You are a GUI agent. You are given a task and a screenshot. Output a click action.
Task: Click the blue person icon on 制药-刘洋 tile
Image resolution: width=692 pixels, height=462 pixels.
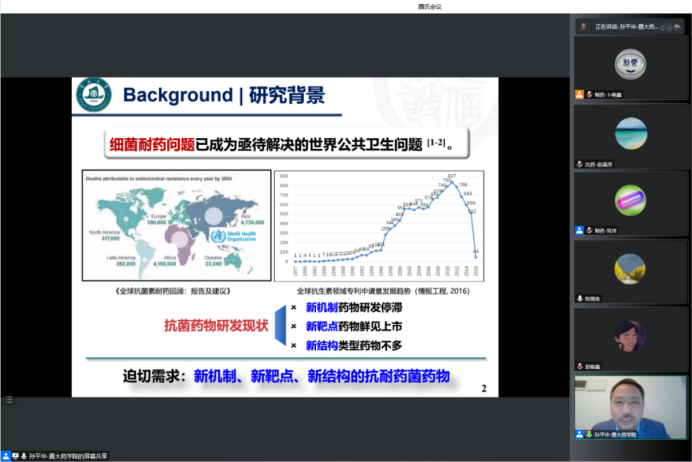[x=579, y=230]
